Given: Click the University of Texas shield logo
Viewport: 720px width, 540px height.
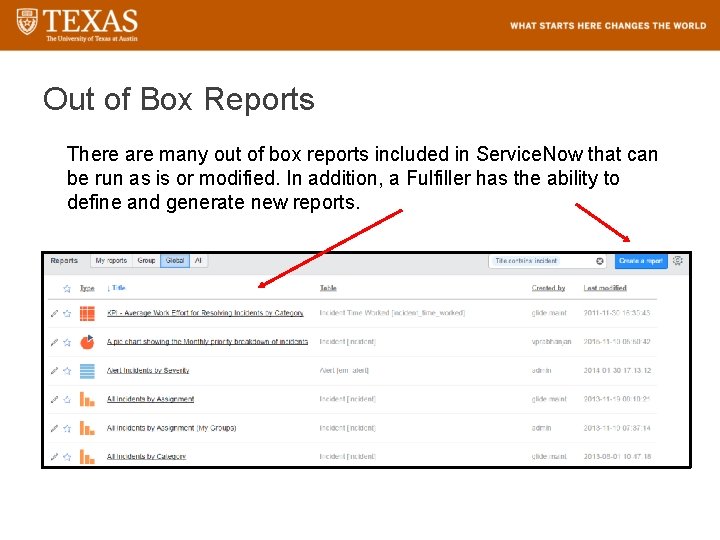Looking at the screenshot, I should point(27,21).
